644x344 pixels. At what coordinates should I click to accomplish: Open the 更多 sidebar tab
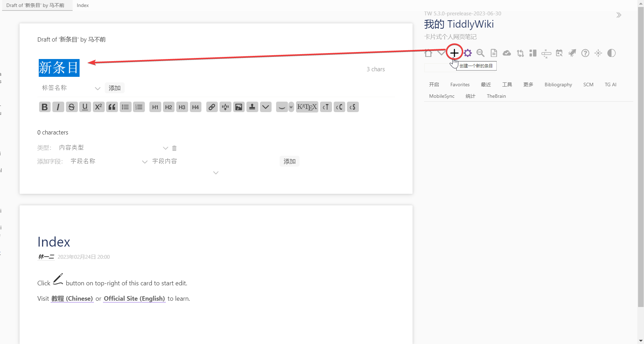[528, 85]
